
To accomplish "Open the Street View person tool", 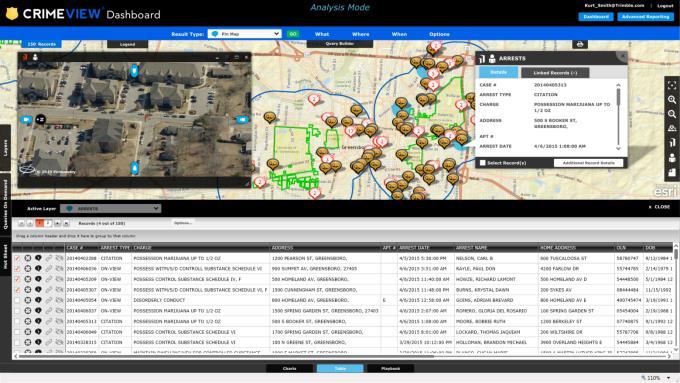I will tap(672, 157).
